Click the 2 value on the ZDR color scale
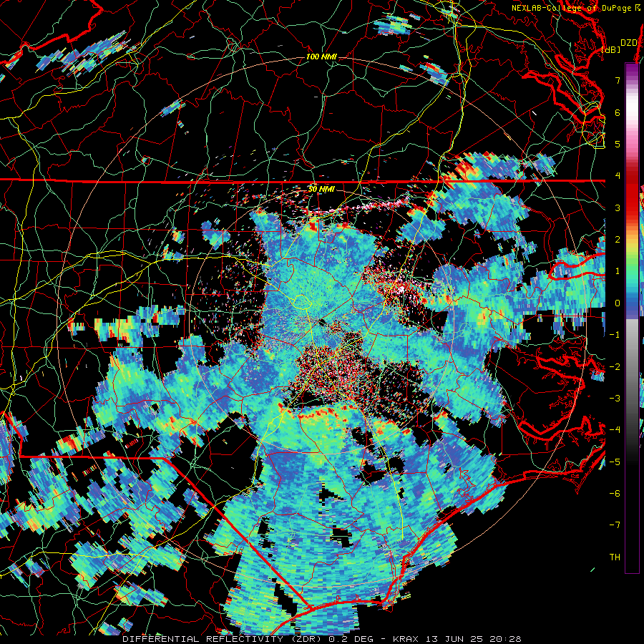Screen dimensions: 644x644 pyautogui.click(x=618, y=240)
